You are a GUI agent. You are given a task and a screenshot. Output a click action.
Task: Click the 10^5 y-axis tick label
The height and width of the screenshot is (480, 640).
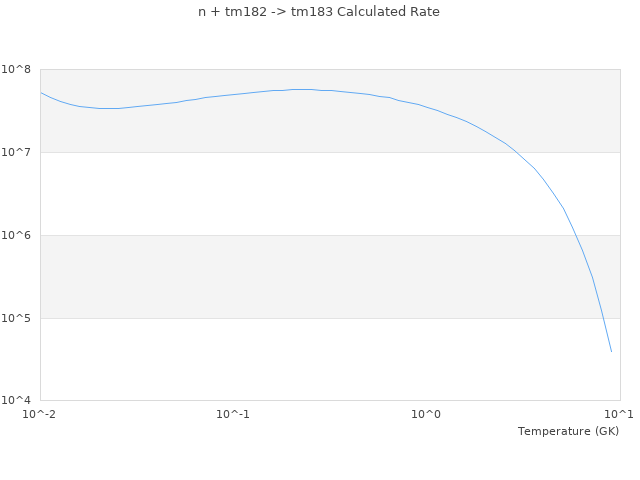pos(19,318)
